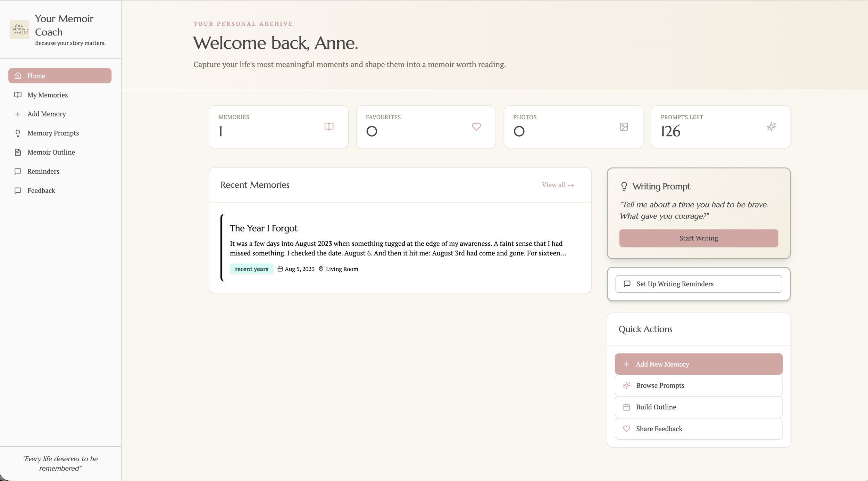Click the image icon in Photos card

pyautogui.click(x=624, y=127)
